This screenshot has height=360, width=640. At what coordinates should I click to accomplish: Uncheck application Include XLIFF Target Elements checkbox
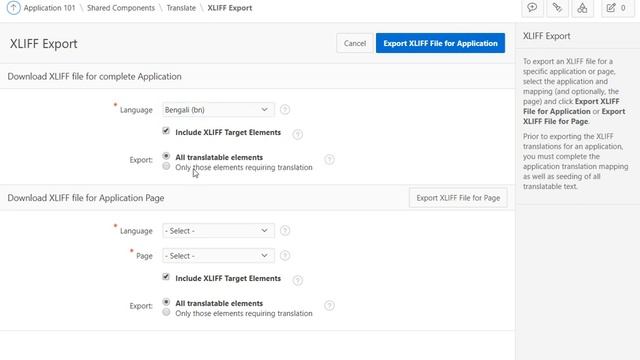[166, 131]
